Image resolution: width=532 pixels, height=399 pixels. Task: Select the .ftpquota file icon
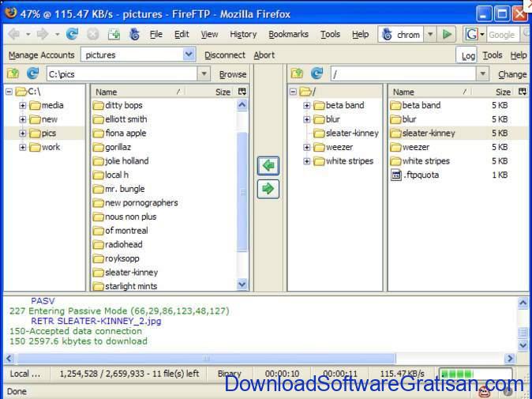click(x=396, y=175)
